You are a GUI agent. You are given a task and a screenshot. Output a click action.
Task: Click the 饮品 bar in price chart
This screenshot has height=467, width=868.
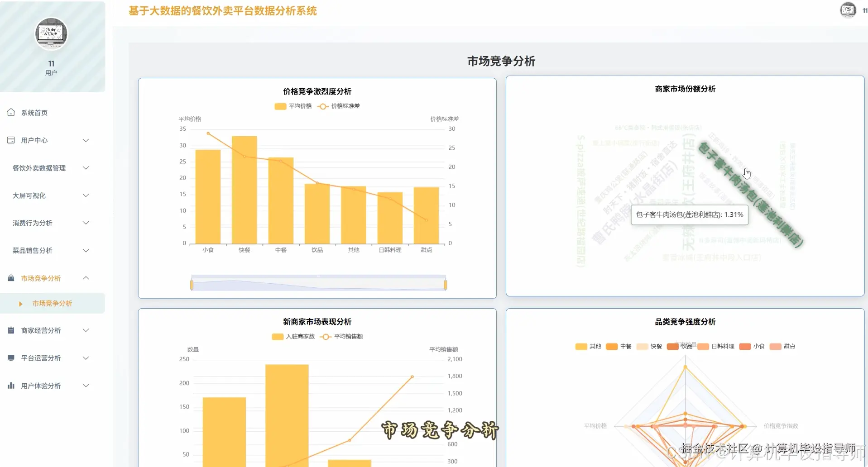click(317, 214)
